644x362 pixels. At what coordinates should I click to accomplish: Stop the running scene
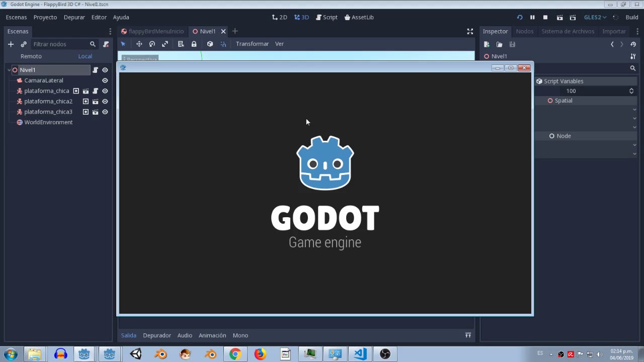[x=545, y=17]
